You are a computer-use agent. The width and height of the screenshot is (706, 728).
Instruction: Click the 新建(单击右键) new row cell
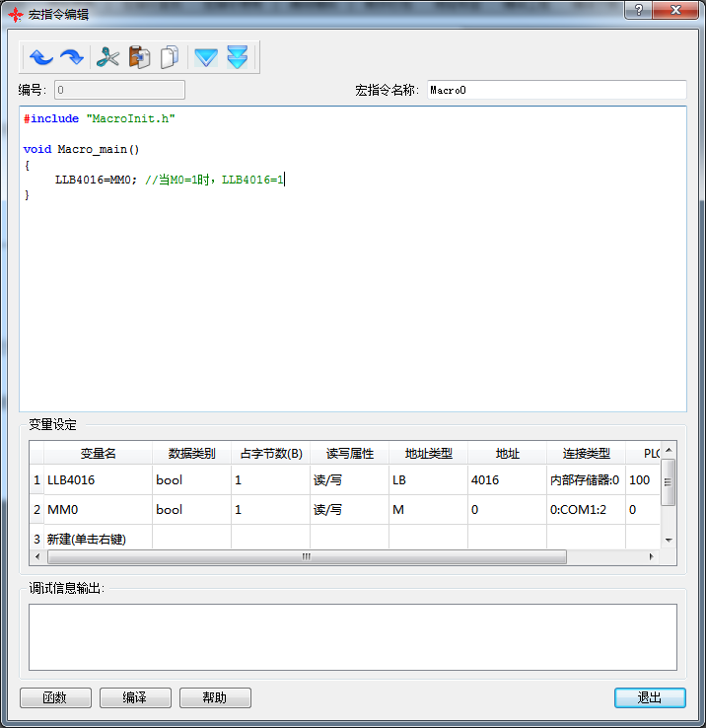point(98,539)
